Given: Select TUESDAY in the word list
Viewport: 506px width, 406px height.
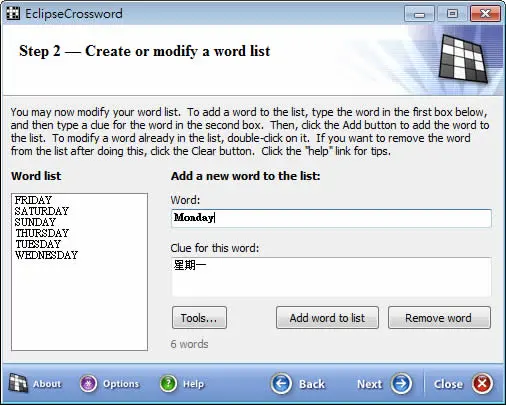Looking at the screenshot, I should click(x=38, y=244).
